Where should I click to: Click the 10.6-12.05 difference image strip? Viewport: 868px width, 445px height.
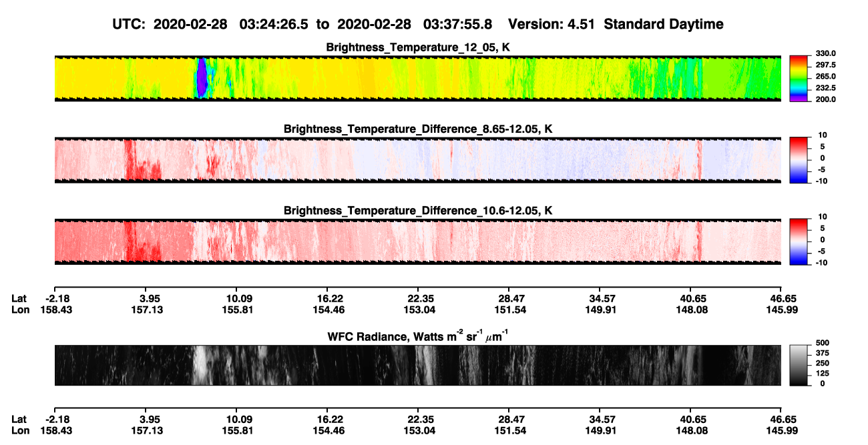(x=417, y=242)
